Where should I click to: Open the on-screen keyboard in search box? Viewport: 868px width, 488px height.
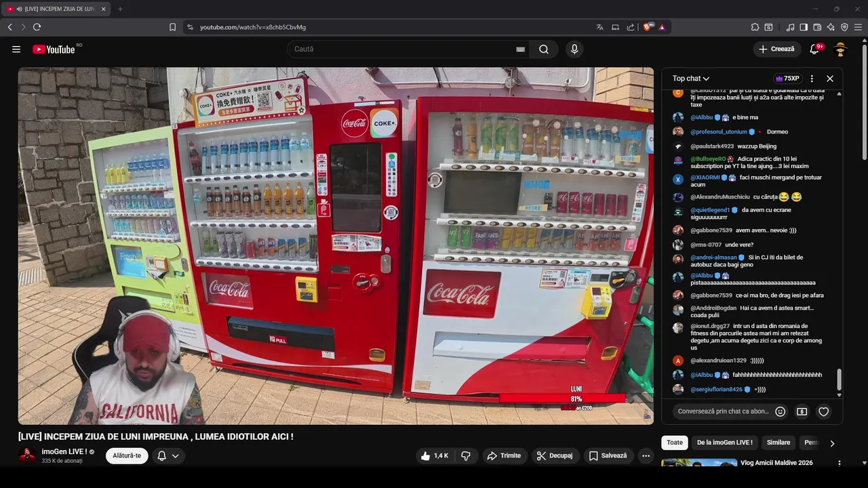(x=520, y=49)
